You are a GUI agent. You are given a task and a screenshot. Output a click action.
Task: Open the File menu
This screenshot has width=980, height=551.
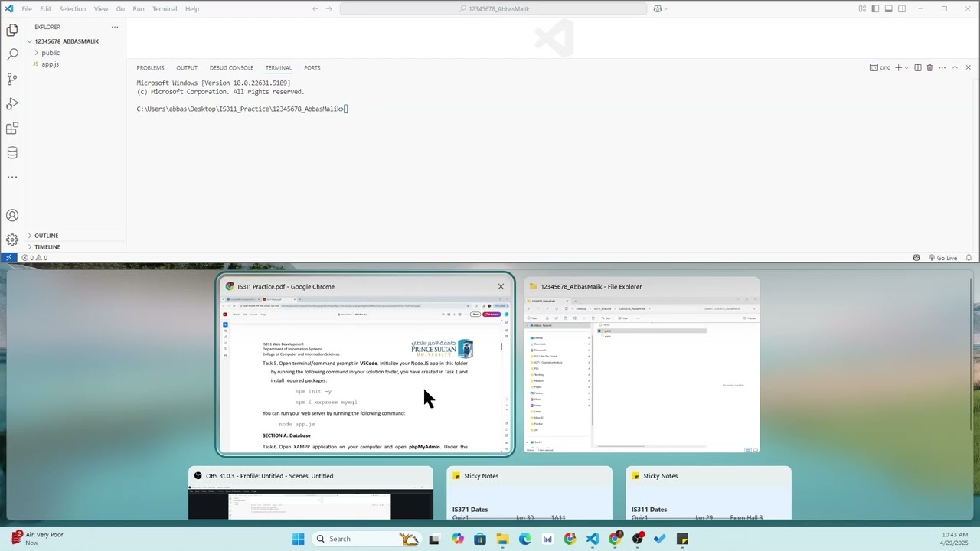point(27,8)
